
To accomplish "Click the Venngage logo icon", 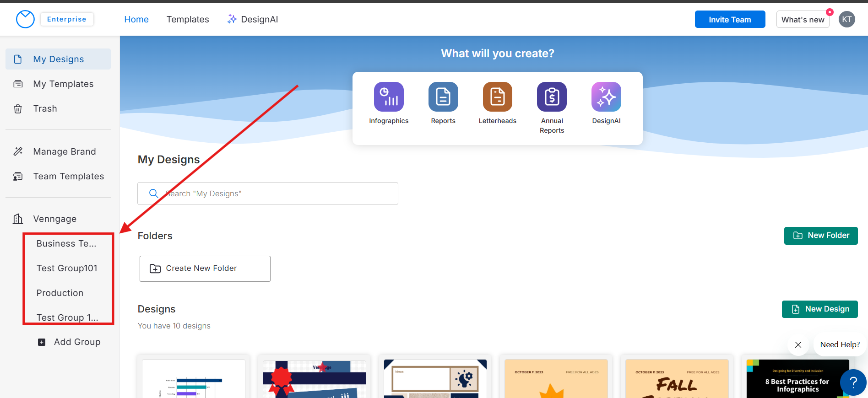I will pos(25,19).
